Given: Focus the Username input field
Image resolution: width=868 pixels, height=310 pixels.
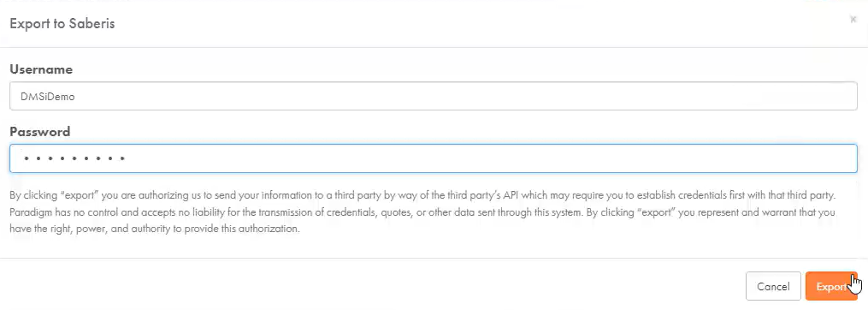Looking at the screenshot, I should [434, 96].
